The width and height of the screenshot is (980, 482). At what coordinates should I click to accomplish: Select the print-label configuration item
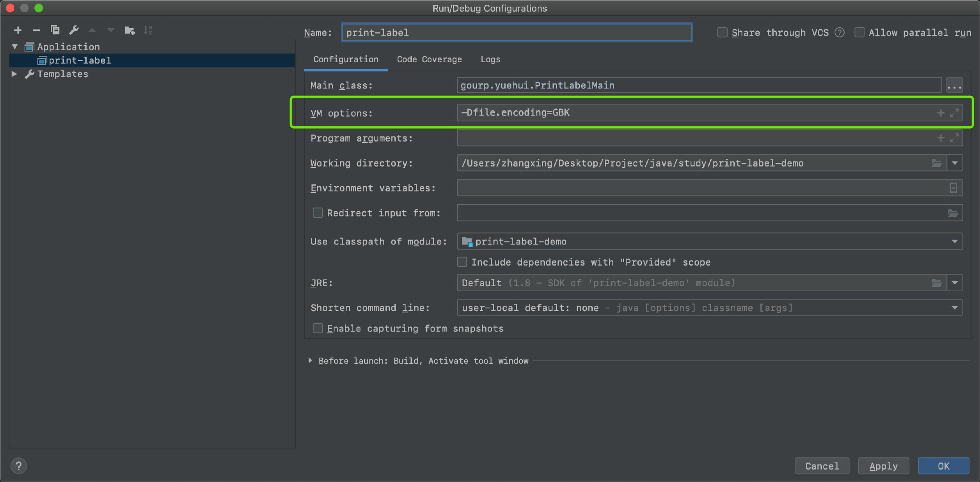pos(80,60)
